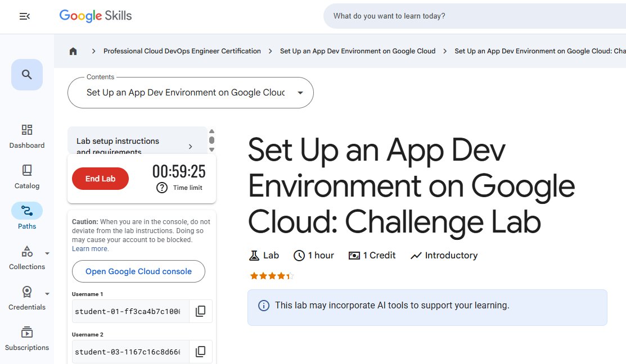
Task: Click the '1 Credit' label
Action: coord(372,256)
